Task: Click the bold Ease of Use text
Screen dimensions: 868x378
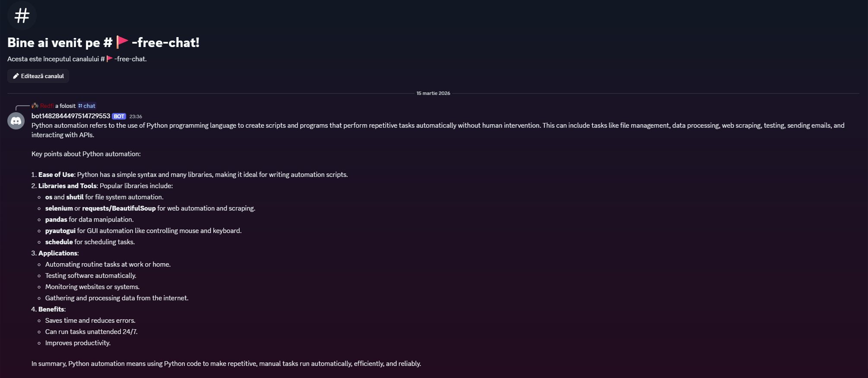Action: [x=56, y=175]
